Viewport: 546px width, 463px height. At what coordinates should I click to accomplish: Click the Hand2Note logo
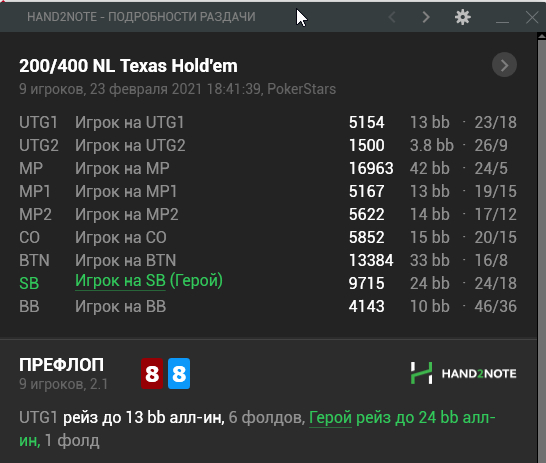coord(463,373)
